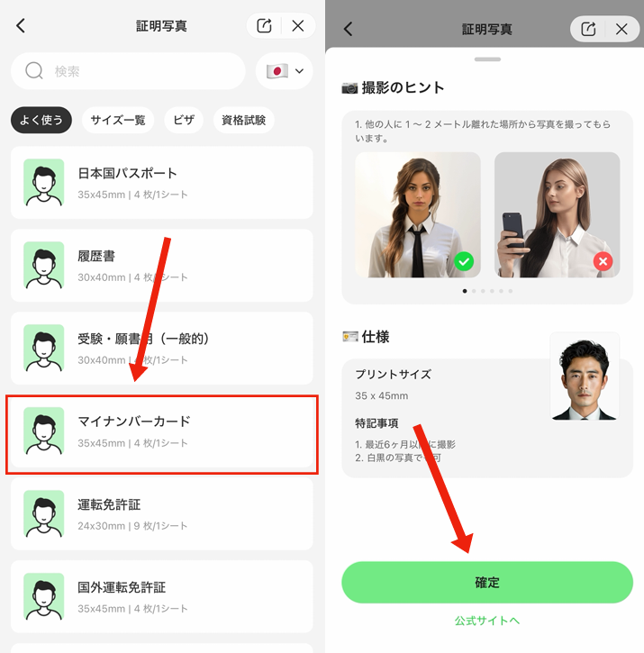This screenshot has width=644, height=653.
Task: Tap share icon on left screen header
Action: pos(264,26)
